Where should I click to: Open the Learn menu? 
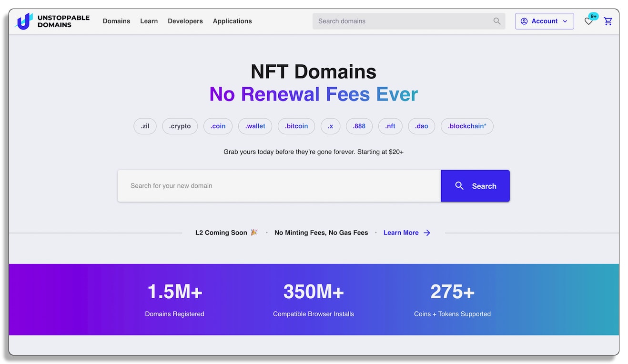click(x=149, y=21)
